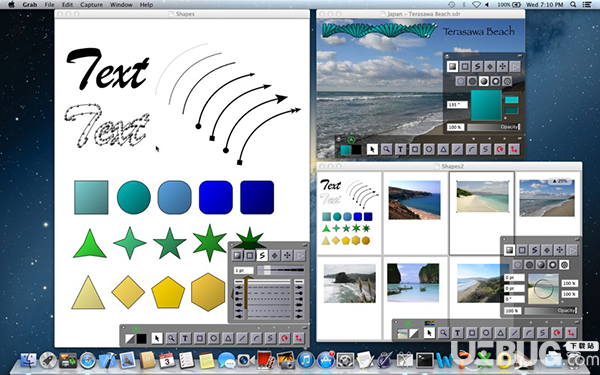
Task: Choose the straight line tool in Shapes toolbar
Action: click(x=242, y=338)
